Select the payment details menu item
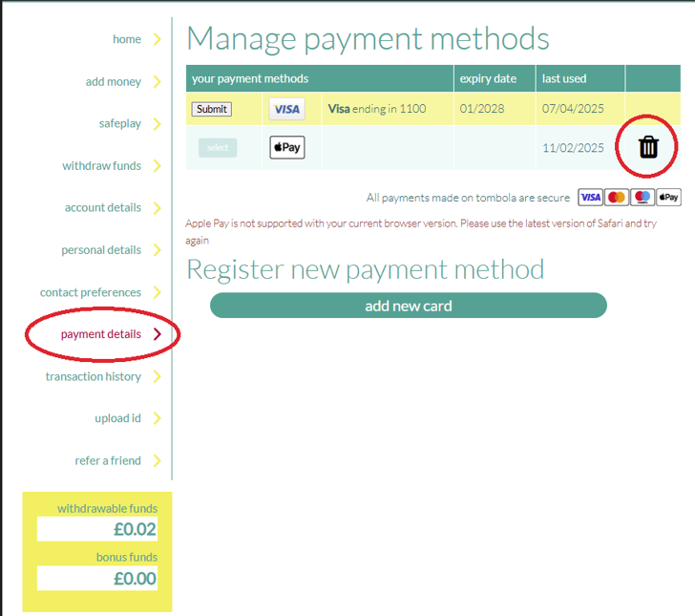 (x=101, y=334)
